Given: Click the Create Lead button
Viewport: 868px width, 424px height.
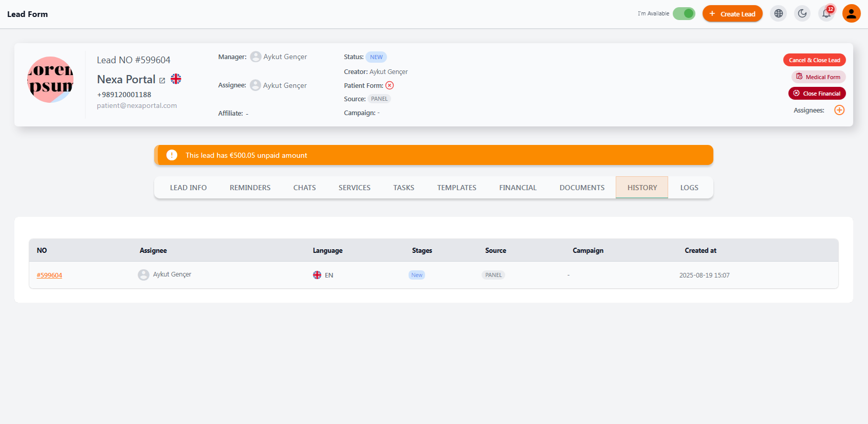Looking at the screenshot, I should pos(732,14).
